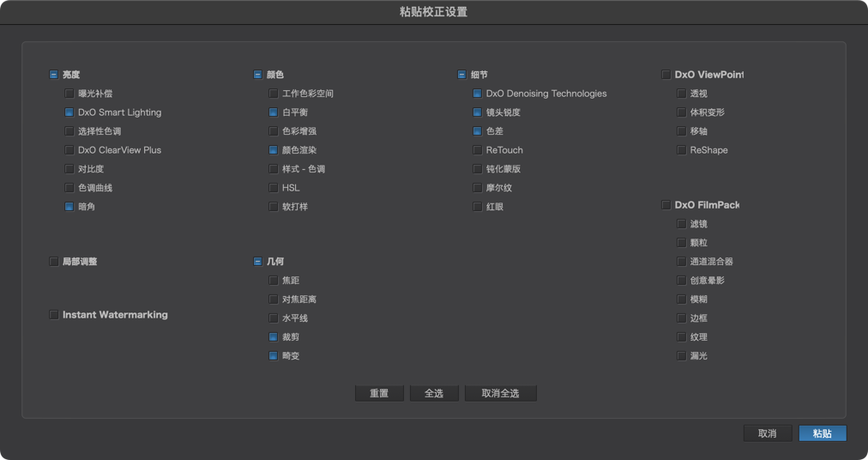Viewport: 868px width, 460px height.
Task: Enable the 局部调整 checkbox
Action: pos(54,262)
